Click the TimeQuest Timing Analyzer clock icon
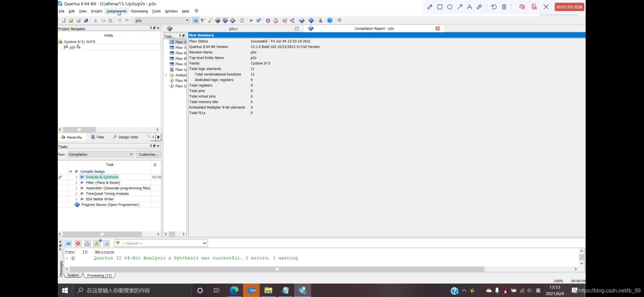644x297 pixels. (275, 20)
